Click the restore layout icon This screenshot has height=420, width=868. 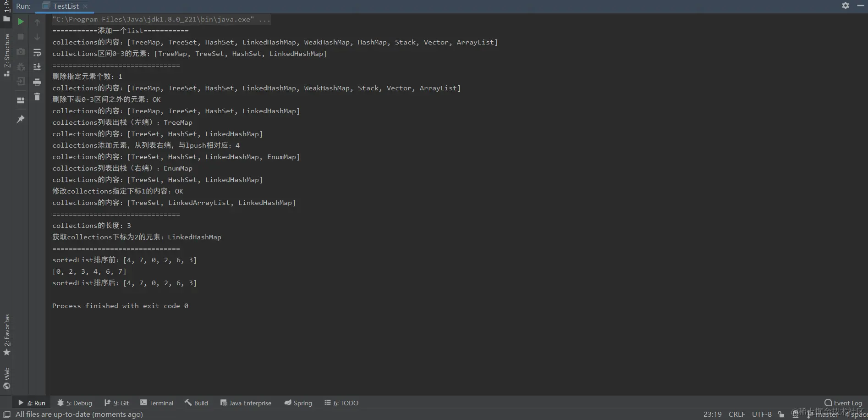pos(21,100)
